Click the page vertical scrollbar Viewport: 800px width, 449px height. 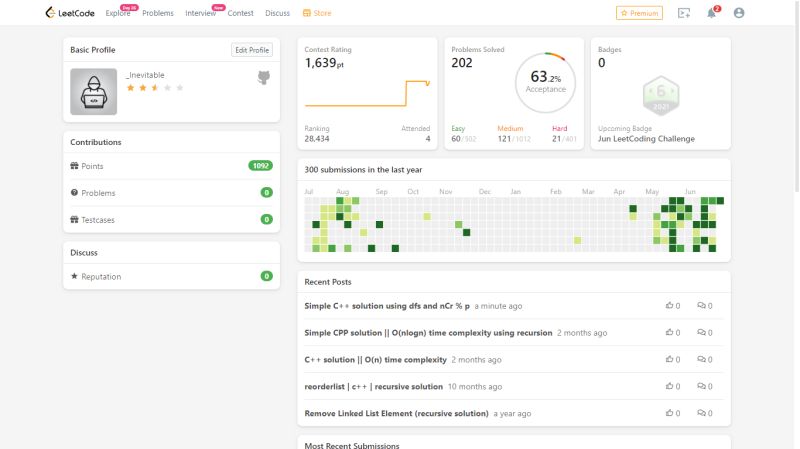click(x=796, y=97)
